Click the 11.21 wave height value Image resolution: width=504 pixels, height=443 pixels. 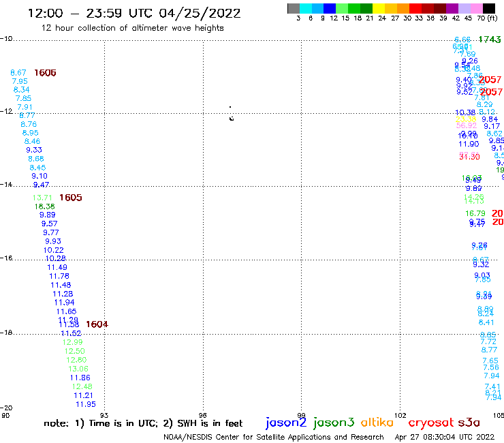[x=84, y=395]
